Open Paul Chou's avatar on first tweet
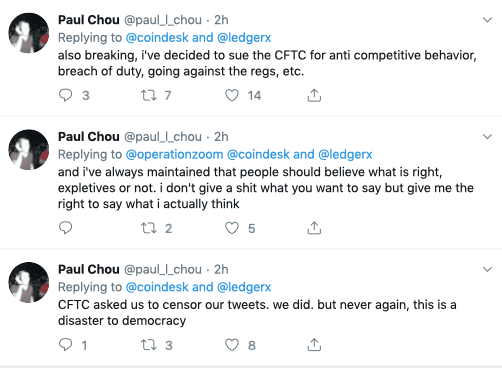The width and height of the screenshot is (502, 368). pyautogui.click(x=29, y=33)
